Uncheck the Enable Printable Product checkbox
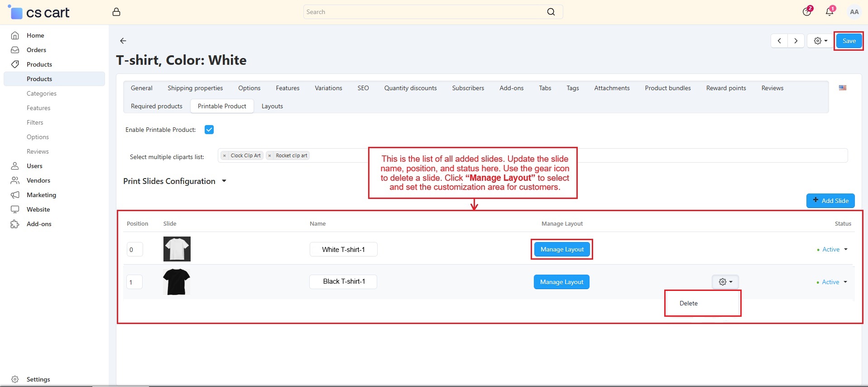The width and height of the screenshot is (868, 387). coord(209,130)
